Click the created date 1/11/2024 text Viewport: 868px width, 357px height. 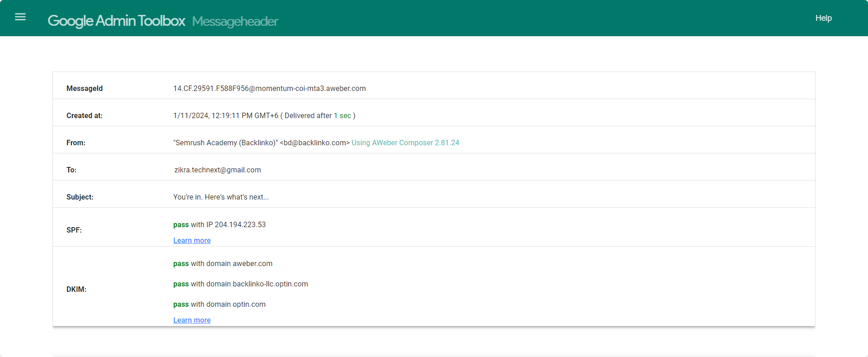(226, 115)
